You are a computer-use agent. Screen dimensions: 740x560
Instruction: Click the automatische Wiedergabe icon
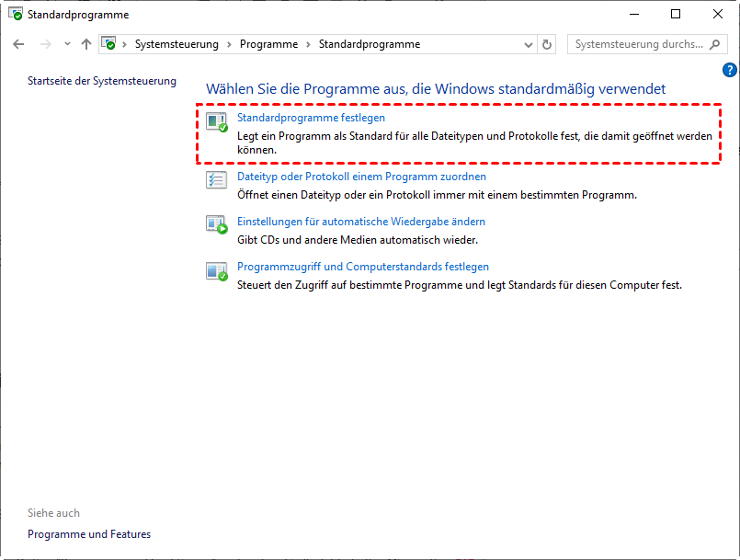tap(217, 224)
